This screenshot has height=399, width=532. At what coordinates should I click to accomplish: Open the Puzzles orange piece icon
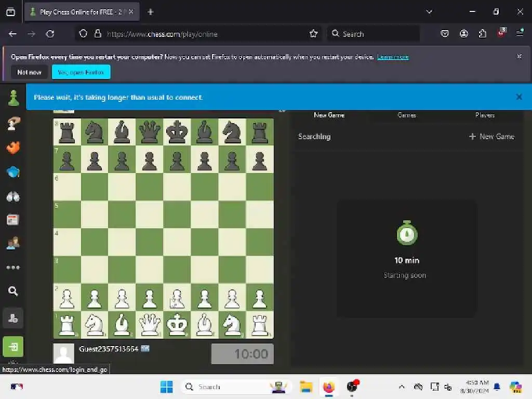click(13, 148)
